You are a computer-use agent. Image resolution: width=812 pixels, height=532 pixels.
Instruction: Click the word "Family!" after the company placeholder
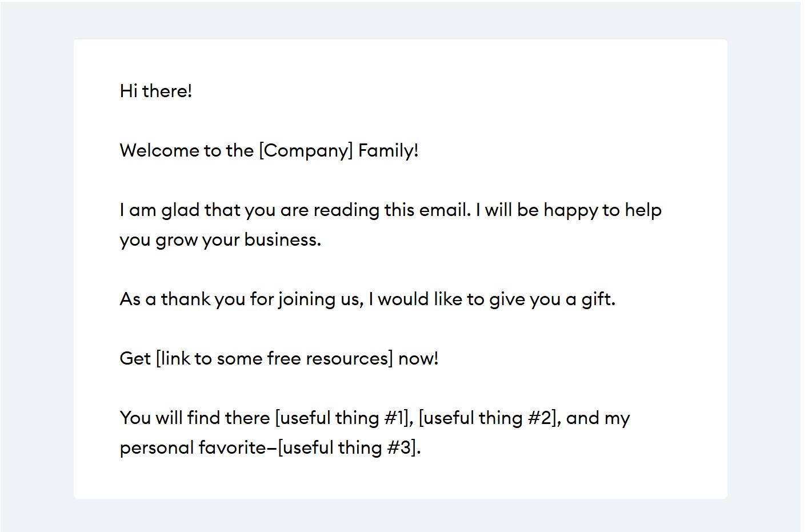click(x=388, y=150)
